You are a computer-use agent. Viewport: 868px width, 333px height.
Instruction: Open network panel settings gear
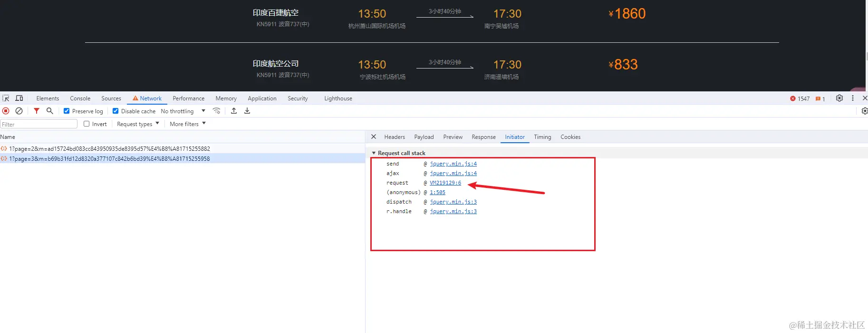(x=864, y=111)
